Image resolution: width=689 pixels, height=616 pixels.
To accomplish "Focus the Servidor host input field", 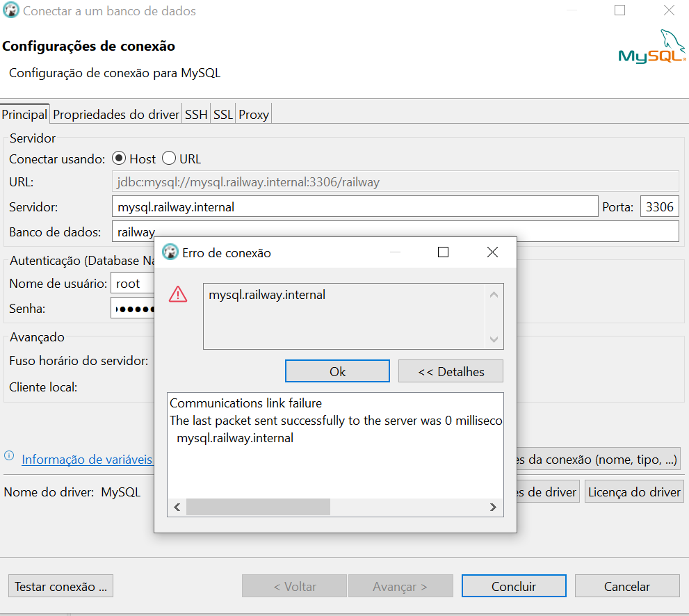I will (355, 206).
